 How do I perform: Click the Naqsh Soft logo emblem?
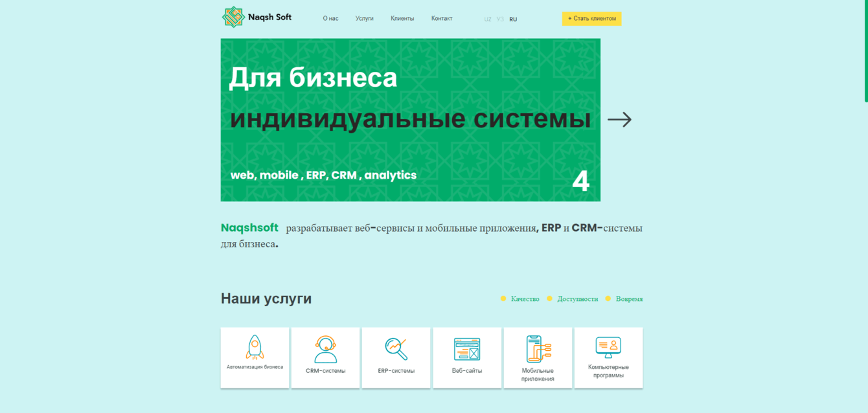point(232,16)
